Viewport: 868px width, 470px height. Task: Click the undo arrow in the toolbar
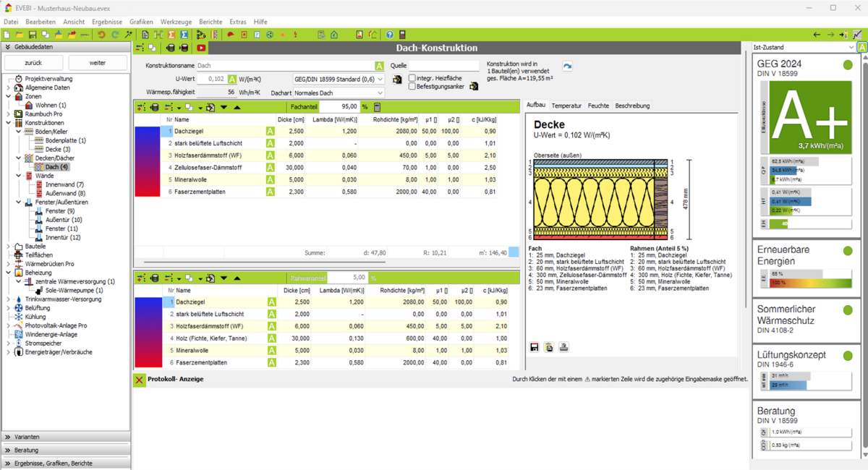(x=102, y=35)
